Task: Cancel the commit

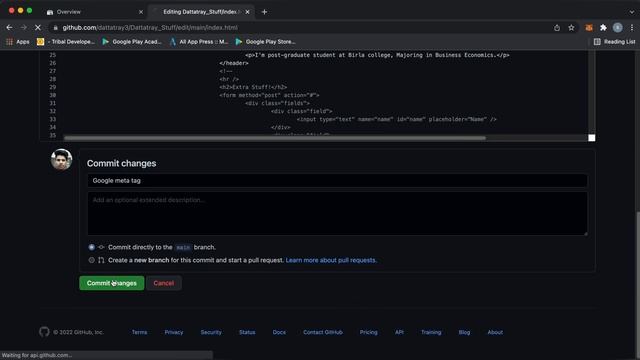Action: (x=164, y=283)
